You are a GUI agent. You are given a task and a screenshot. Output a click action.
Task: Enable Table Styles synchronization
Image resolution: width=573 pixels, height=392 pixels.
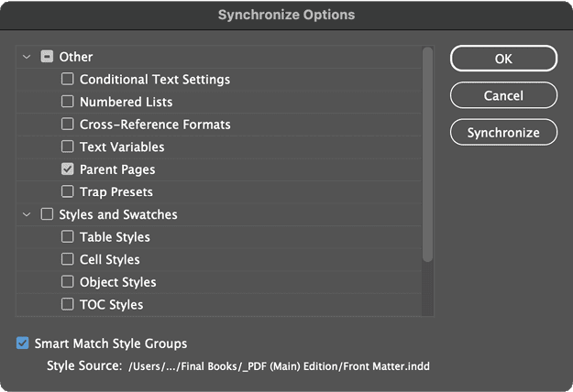pos(68,237)
